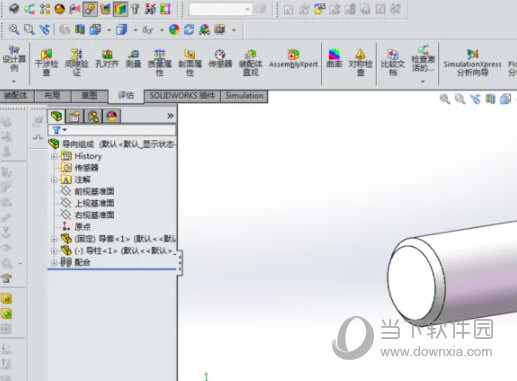
Task: Toggle the highlighted mate gears toolbar button
Action: 90,9
